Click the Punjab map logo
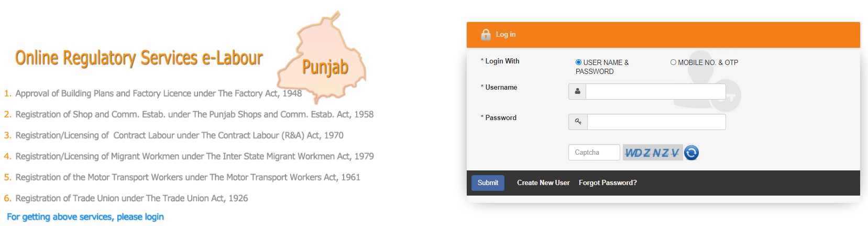The image size is (868, 226). (325, 59)
